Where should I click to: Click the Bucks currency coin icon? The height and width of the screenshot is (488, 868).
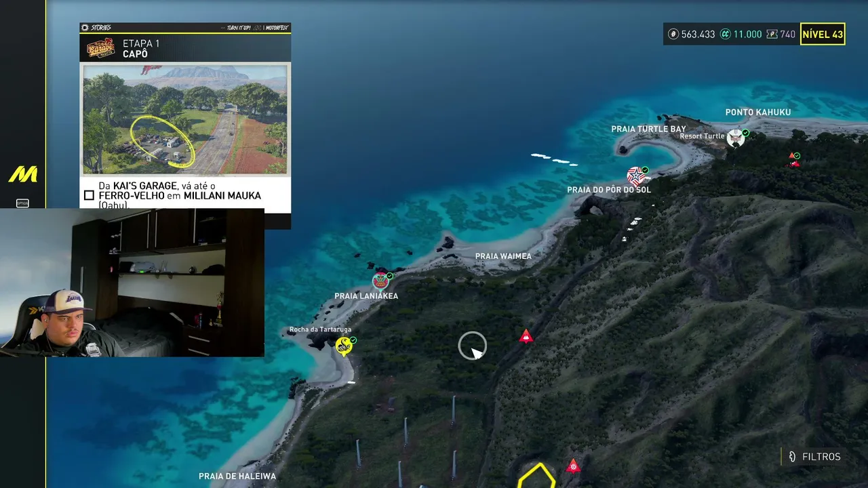point(673,34)
